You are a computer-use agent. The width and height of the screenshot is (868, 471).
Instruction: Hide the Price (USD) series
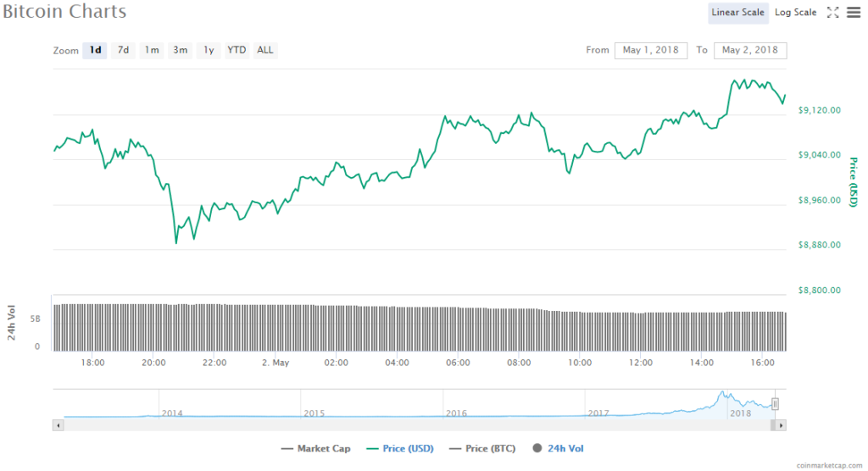tap(403, 448)
